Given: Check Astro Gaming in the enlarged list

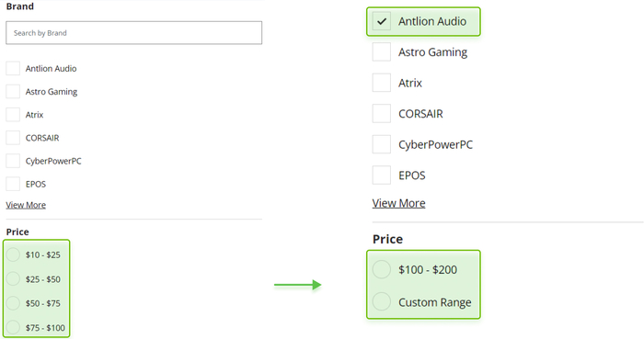Looking at the screenshot, I should (382, 52).
